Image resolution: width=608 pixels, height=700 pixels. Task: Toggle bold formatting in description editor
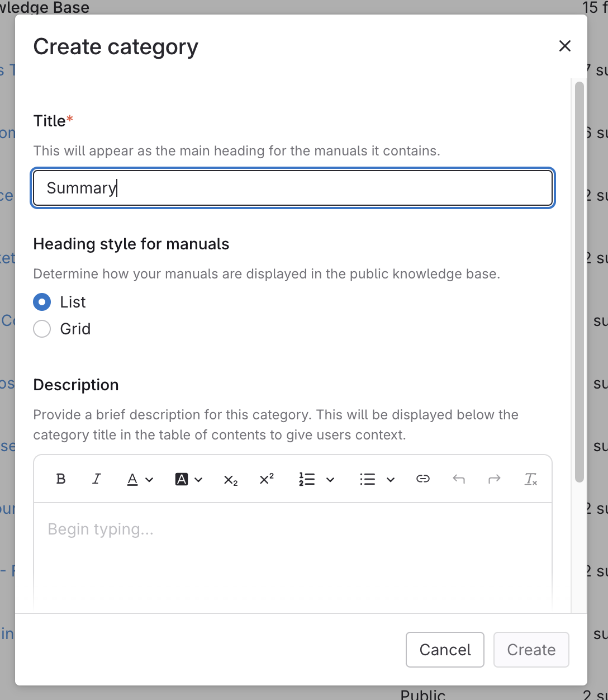click(x=61, y=479)
